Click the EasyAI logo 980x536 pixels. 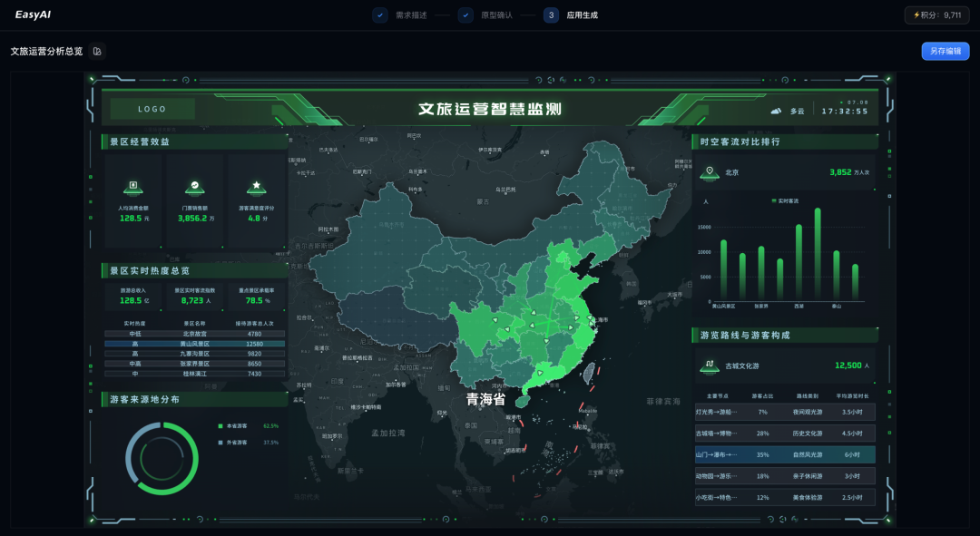[33, 15]
